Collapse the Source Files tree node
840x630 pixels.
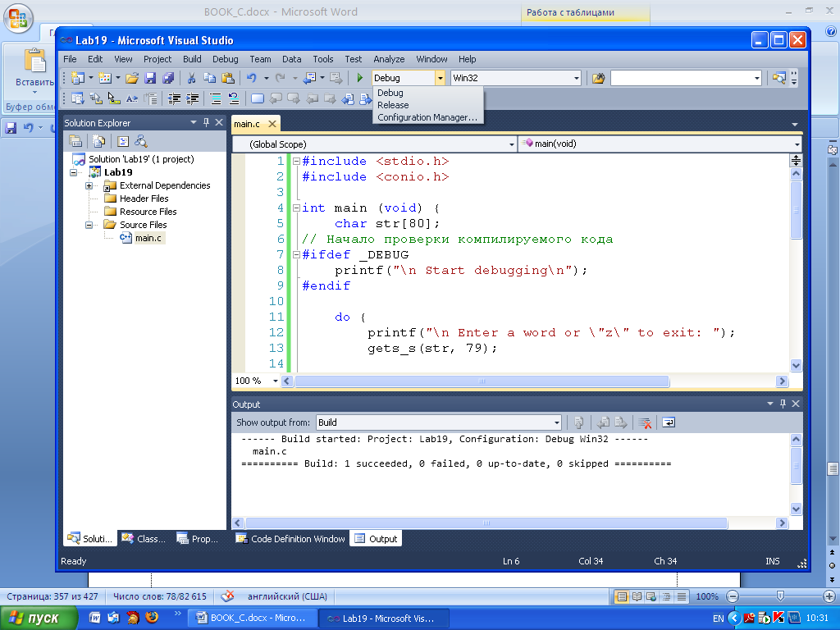pos(89,225)
